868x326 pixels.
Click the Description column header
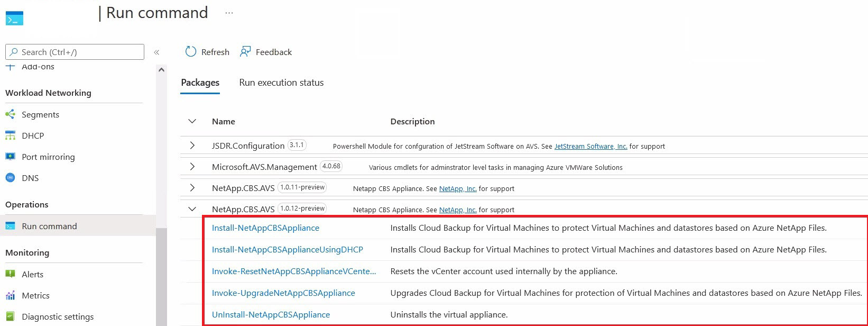tap(412, 121)
